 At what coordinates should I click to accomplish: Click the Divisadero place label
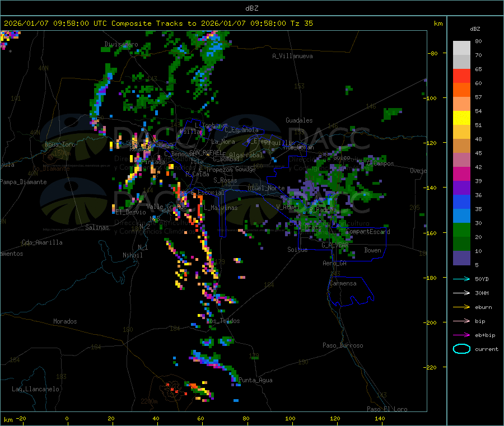pos(121,44)
